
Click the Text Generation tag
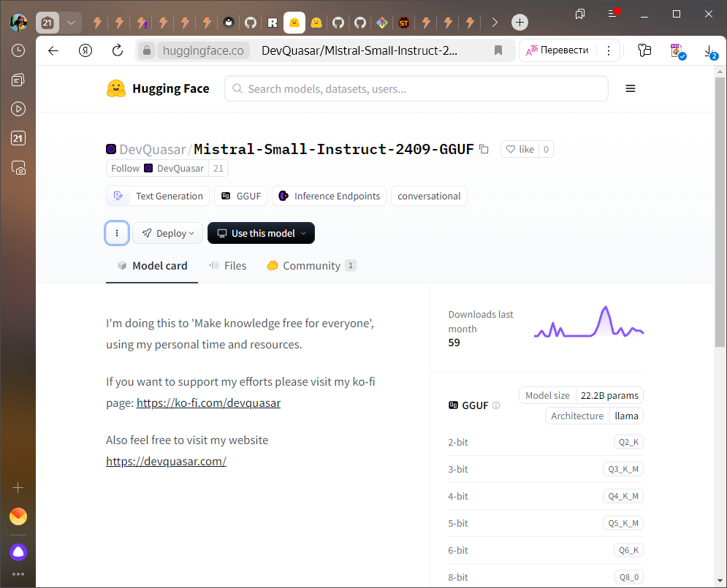coord(158,196)
